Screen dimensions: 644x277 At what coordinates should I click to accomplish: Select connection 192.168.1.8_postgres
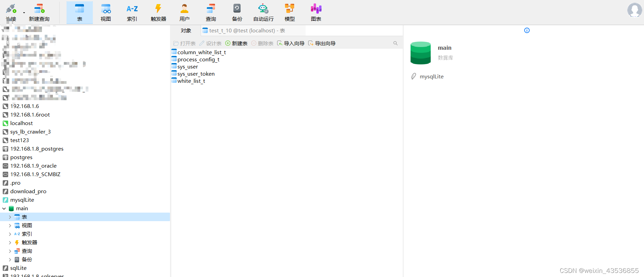pyautogui.click(x=37, y=149)
